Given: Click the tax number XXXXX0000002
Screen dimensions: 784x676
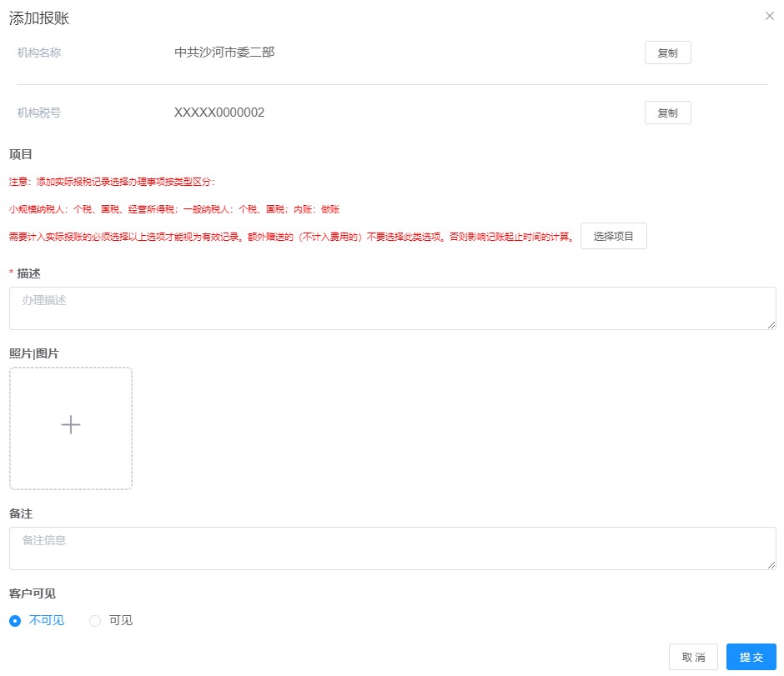Looking at the screenshot, I should pyautogui.click(x=219, y=113).
